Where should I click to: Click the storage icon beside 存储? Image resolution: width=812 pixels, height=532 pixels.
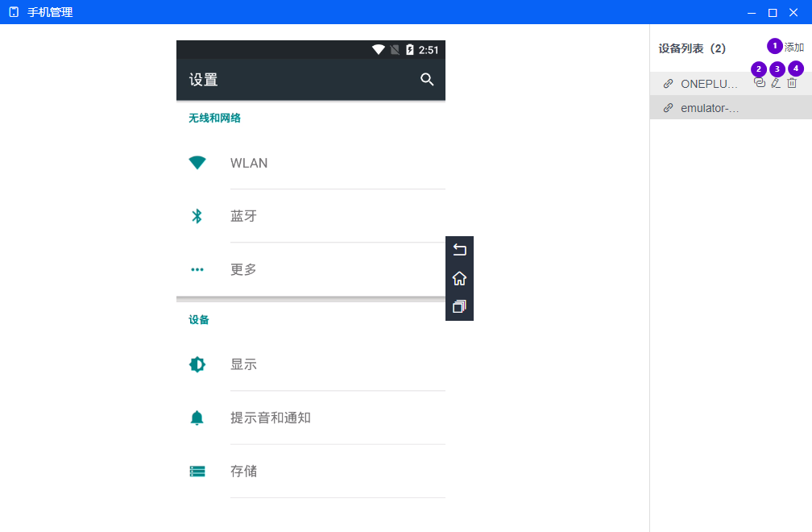point(197,471)
